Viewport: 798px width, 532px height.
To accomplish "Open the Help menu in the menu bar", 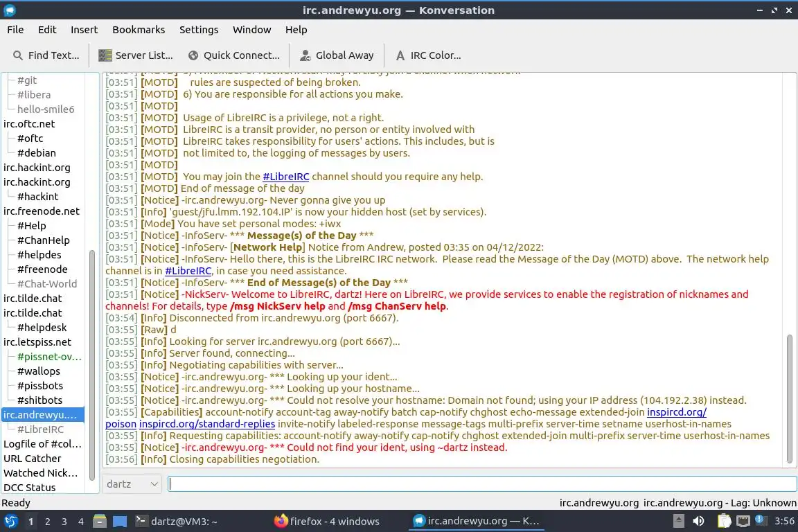I will [x=296, y=30].
